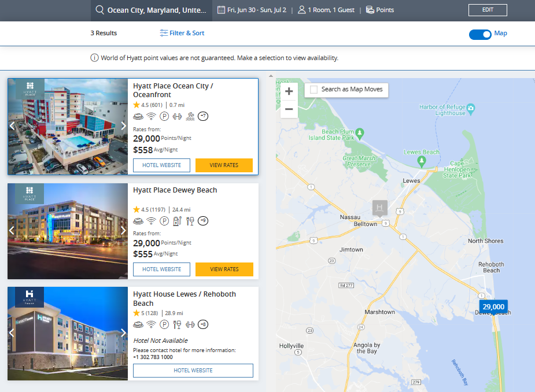
Task: Click the 29,000 points map marker near Dewey Beach
Action: [493, 306]
